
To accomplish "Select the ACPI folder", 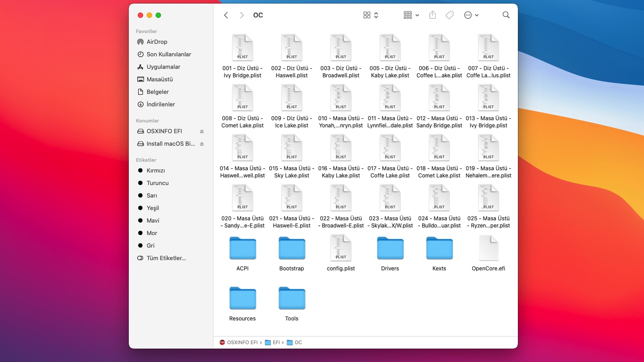I will pyautogui.click(x=242, y=253).
